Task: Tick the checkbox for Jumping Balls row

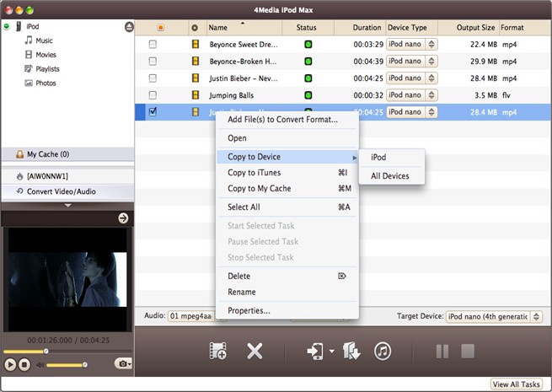Action: 153,95
